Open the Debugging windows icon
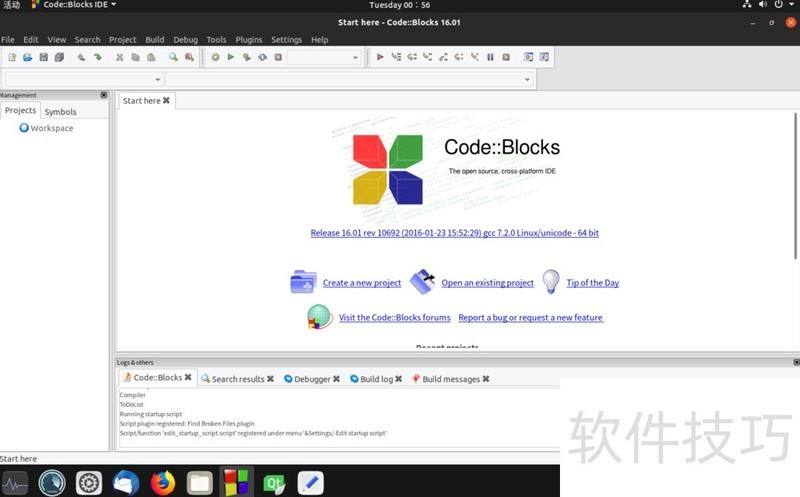Viewport: 800px width, 497px height. pyautogui.click(x=529, y=57)
